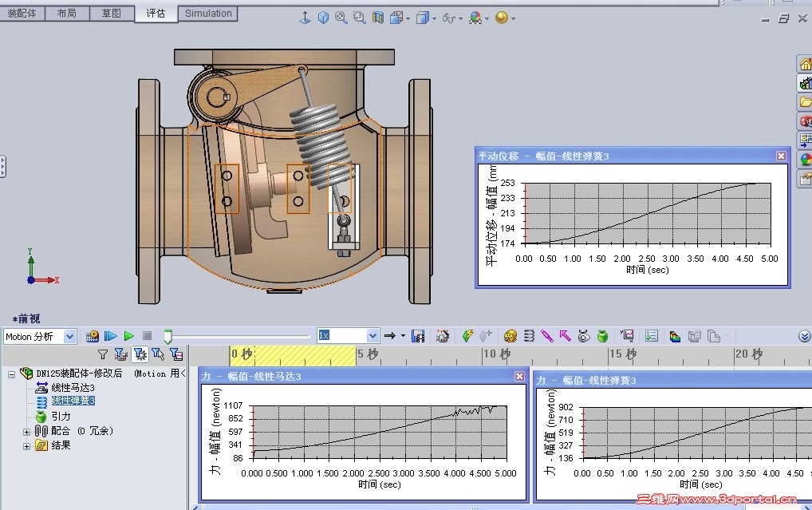The image size is (812, 510).
Task: Click the Display Style cube icon
Action: [x=423, y=18]
